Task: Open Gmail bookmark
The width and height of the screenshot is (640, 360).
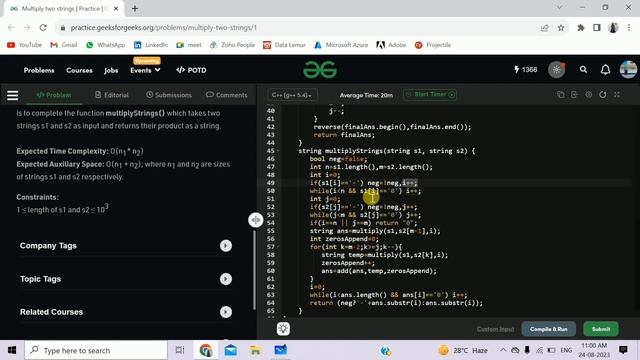Action: (x=64, y=45)
